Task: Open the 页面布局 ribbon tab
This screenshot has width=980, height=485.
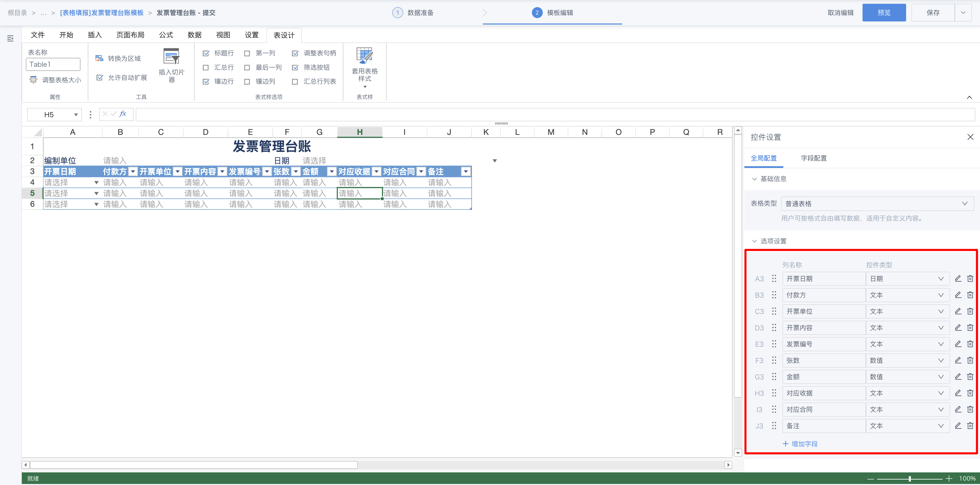Action: (130, 35)
